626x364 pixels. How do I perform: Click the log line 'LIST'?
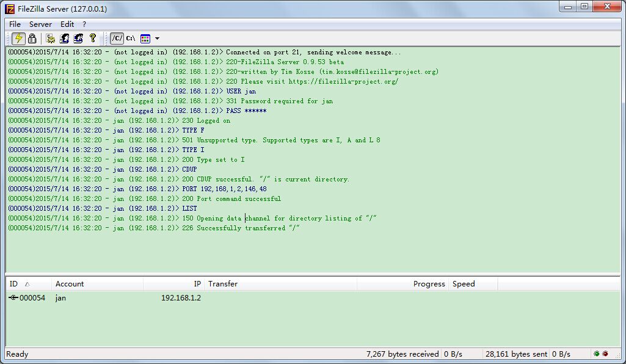point(103,208)
